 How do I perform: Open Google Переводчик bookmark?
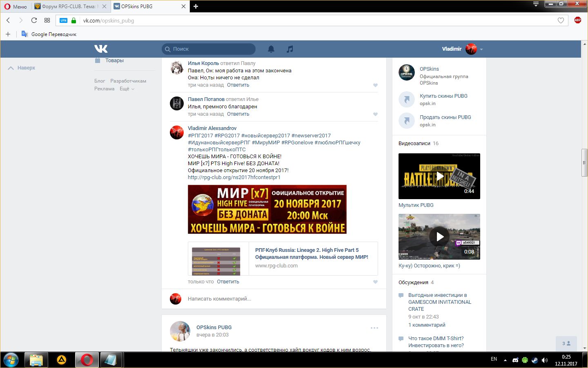(x=49, y=34)
